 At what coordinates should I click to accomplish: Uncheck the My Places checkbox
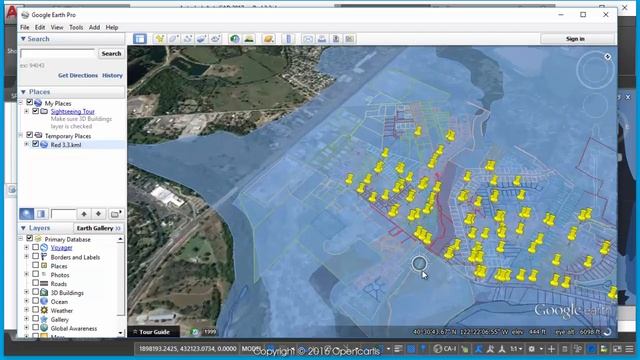[29, 102]
